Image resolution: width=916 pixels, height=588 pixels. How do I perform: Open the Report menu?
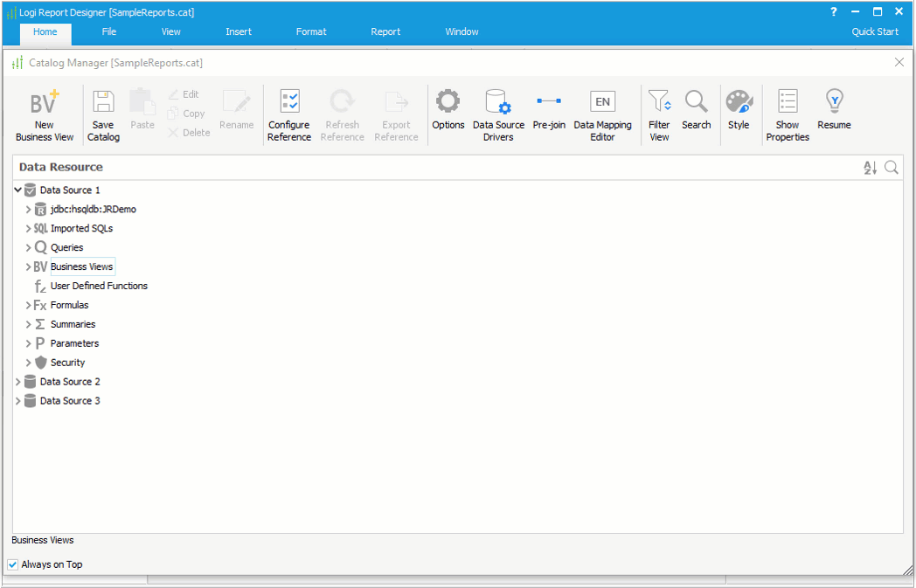(385, 31)
